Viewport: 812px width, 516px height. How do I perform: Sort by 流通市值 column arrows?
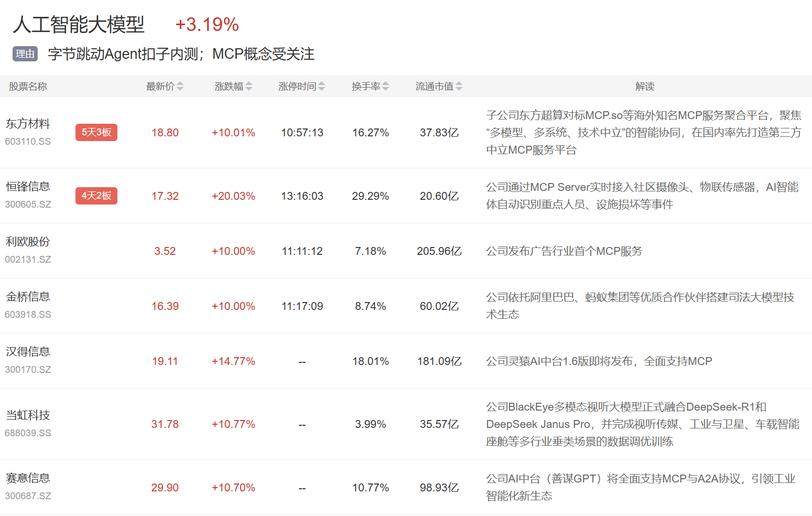459,87
